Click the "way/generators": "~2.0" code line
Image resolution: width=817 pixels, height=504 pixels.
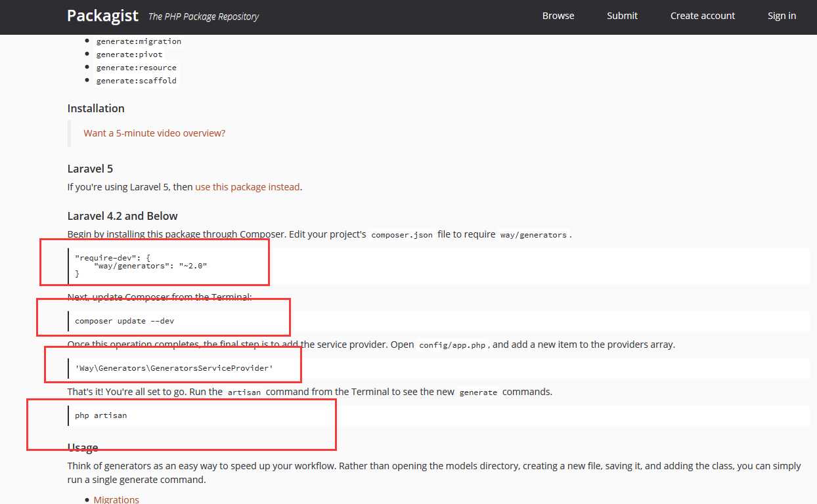click(x=150, y=266)
